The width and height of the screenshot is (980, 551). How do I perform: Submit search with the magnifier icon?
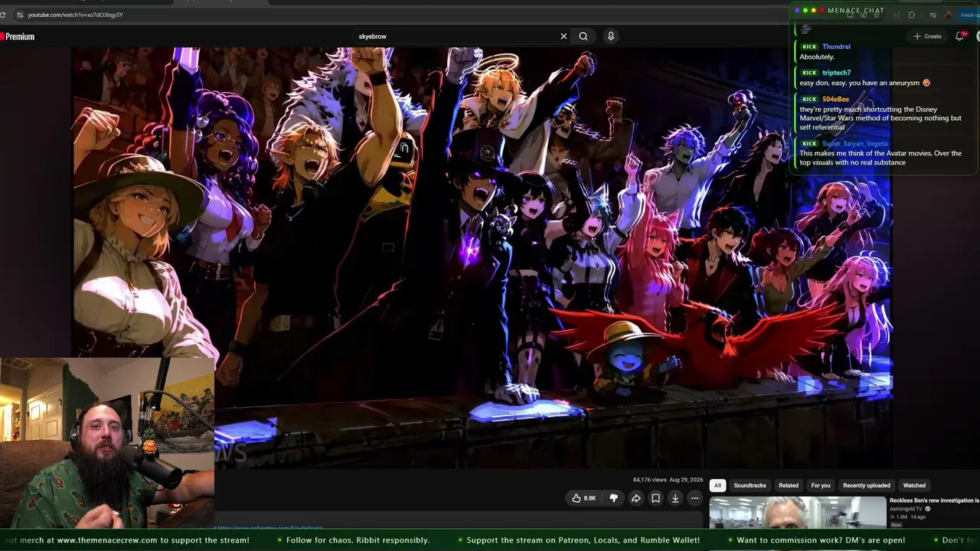pos(583,36)
